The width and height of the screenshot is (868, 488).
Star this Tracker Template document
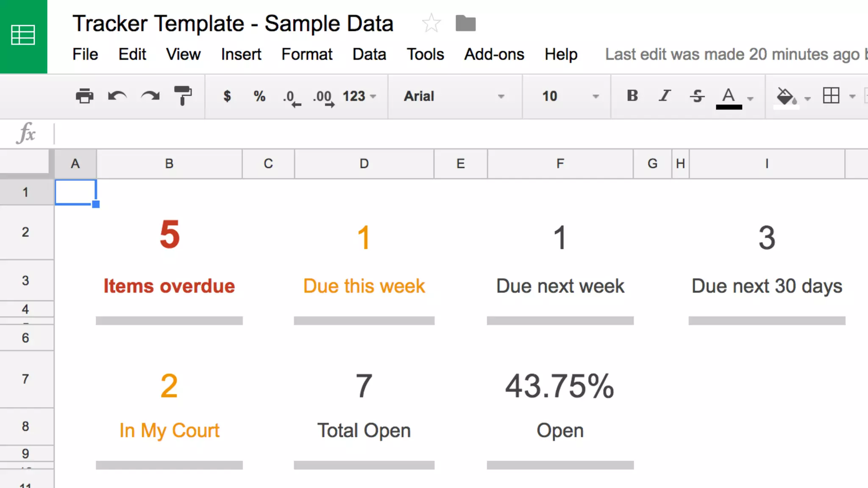431,23
